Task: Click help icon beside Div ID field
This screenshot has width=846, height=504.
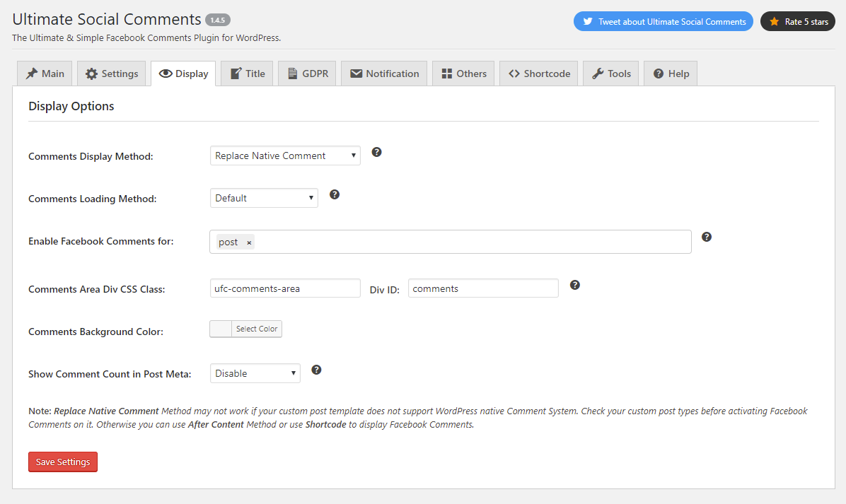Action: click(575, 285)
